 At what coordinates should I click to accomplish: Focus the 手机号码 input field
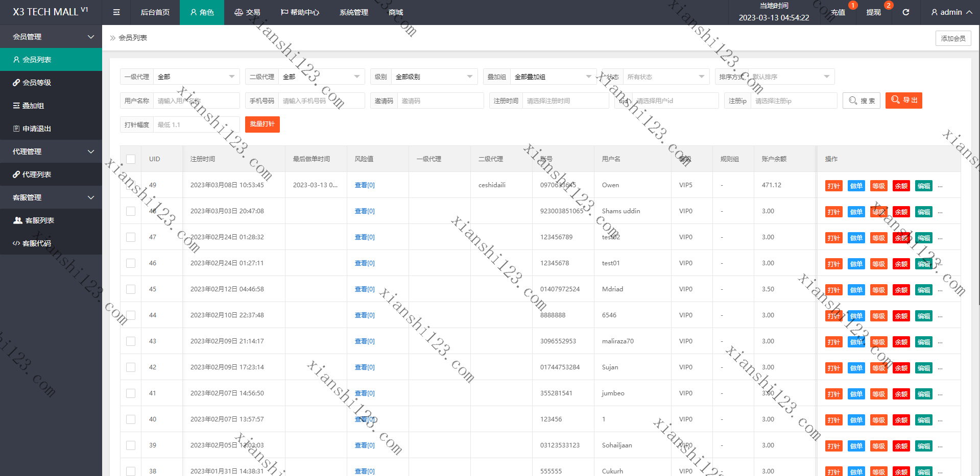coord(322,101)
